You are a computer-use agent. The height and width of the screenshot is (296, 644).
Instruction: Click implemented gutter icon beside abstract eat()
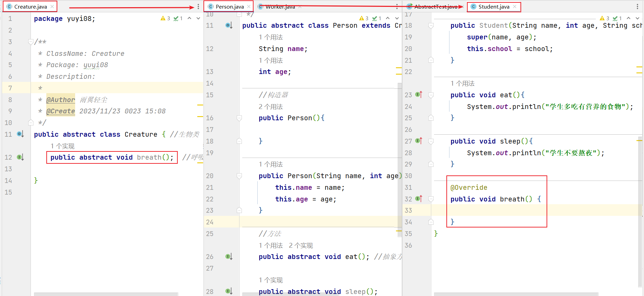(x=229, y=256)
